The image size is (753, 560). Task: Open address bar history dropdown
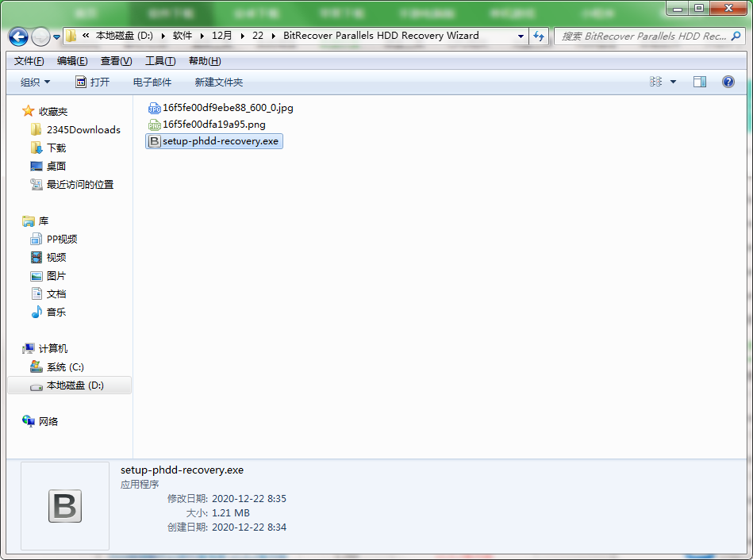[521, 36]
